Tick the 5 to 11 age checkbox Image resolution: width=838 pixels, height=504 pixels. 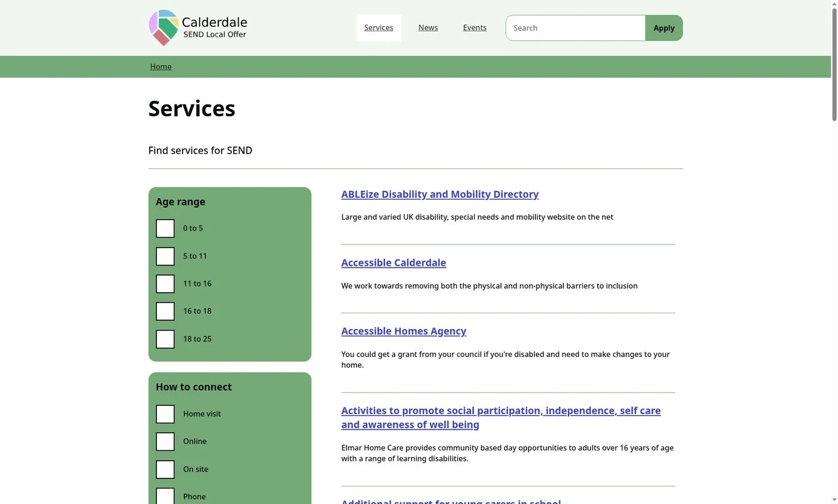tap(165, 256)
